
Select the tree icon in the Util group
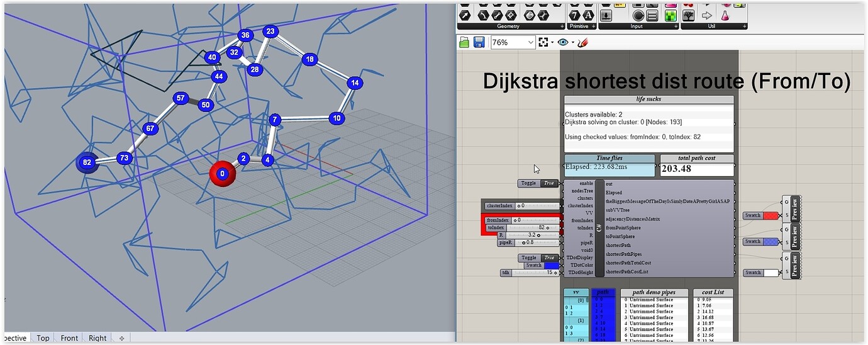click(689, 15)
